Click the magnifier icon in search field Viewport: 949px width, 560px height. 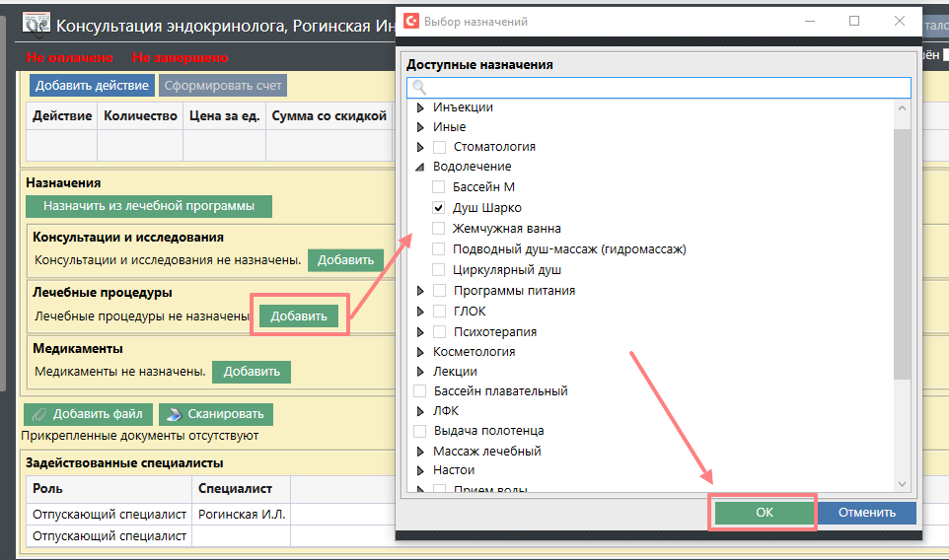(x=418, y=88)
